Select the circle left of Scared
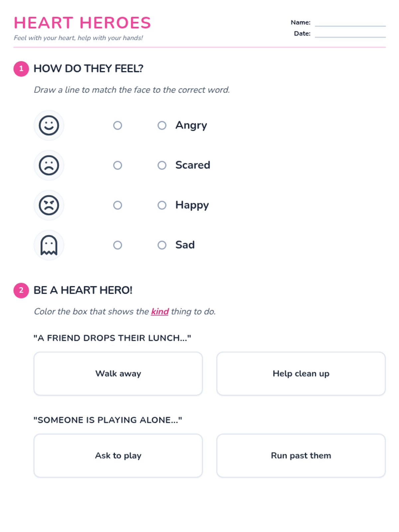The height and width of the screenshot is (532, 399). (x=162, y=165)
